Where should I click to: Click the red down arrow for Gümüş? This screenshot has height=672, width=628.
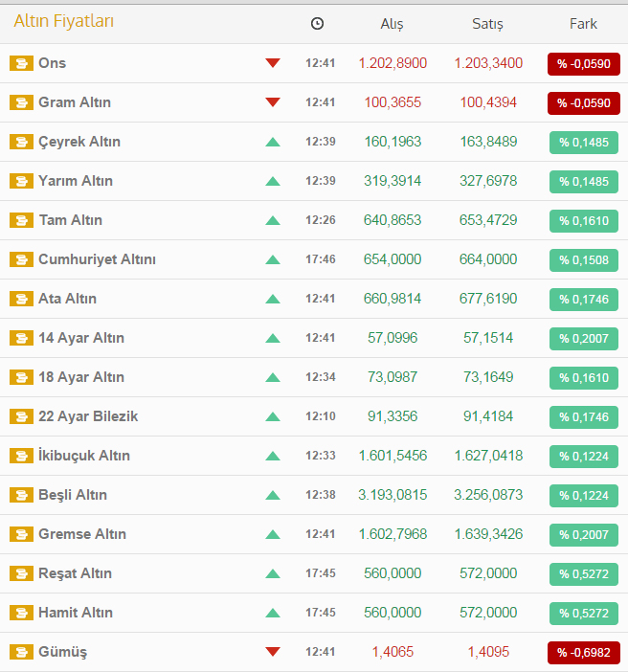pyautogui.click(x=273, y=652)
